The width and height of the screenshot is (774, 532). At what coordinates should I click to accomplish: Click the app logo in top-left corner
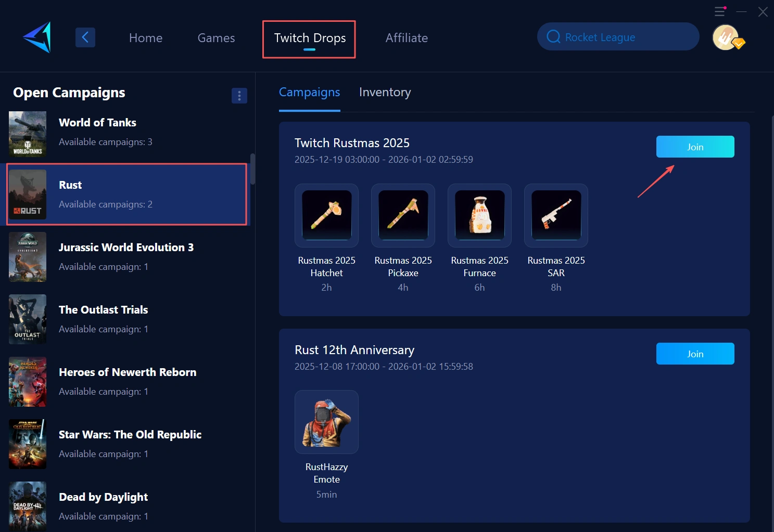pos(35,36)
